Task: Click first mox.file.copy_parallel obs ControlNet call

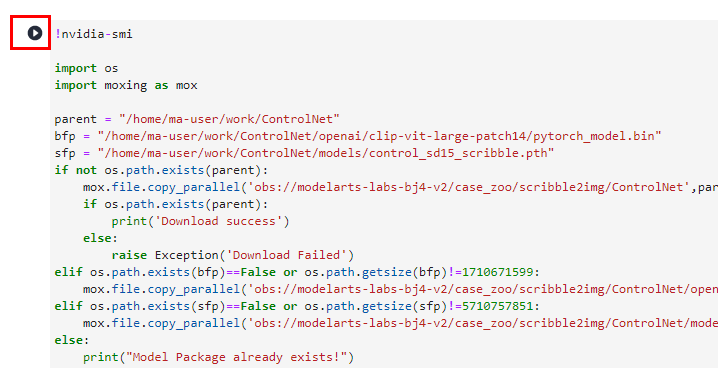Action: click(x=400, y=187)
